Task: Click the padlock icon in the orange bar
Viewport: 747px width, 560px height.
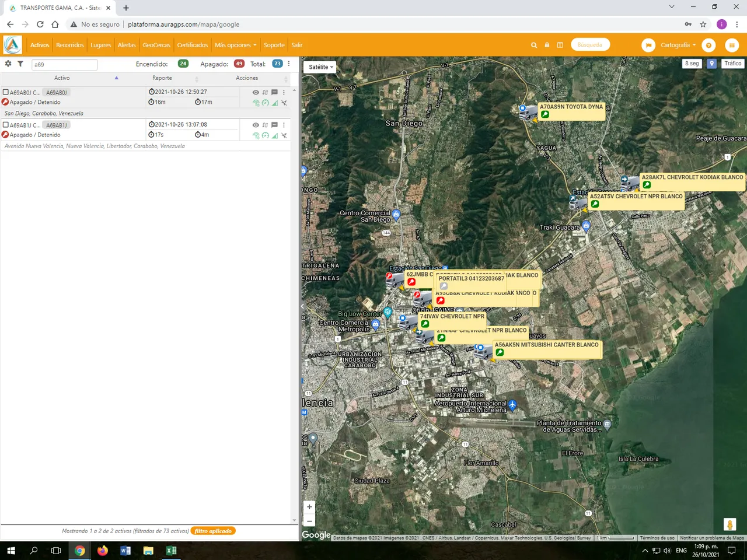Action: 547,45
